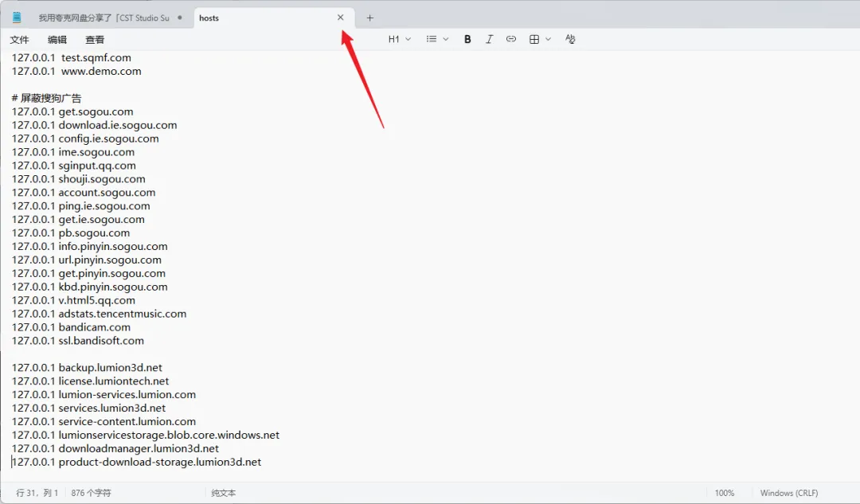
Task: Click the line url.pinyin.sogou.com
Action: point(87,260)
